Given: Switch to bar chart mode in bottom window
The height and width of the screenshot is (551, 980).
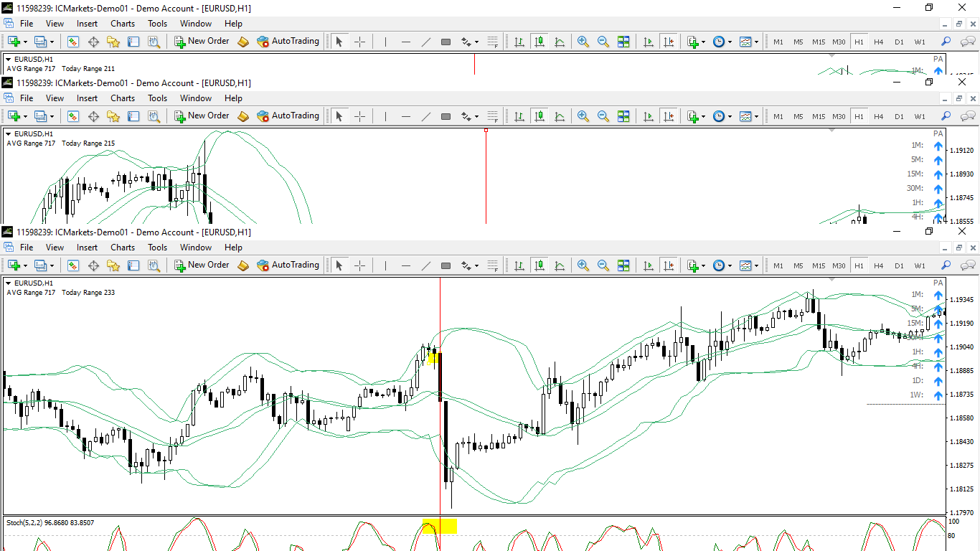Looking at the screenshot, I should [x=519, y=265].
